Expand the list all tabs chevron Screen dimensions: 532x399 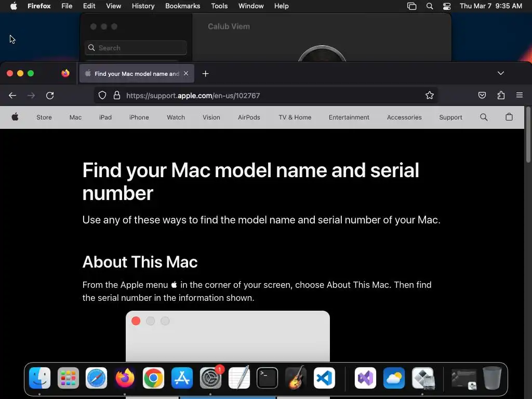tap(500, 73)
